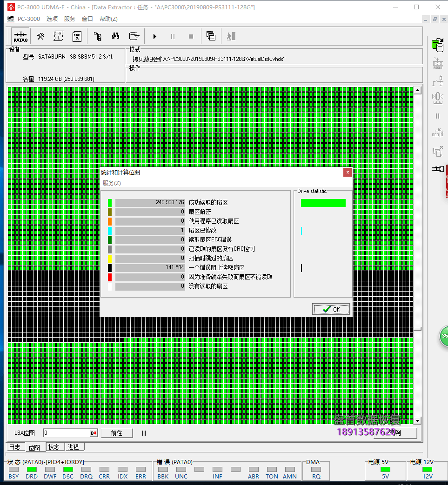The height and width of the screenshot is (485, 448).
Task: Click the 前往 go-to button
Action: coord(117,433)
